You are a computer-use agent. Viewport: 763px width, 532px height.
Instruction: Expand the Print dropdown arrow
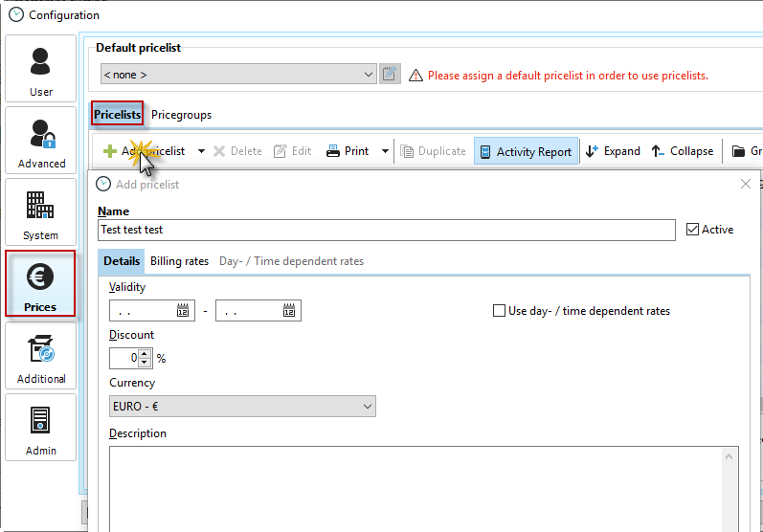[385, 151]
